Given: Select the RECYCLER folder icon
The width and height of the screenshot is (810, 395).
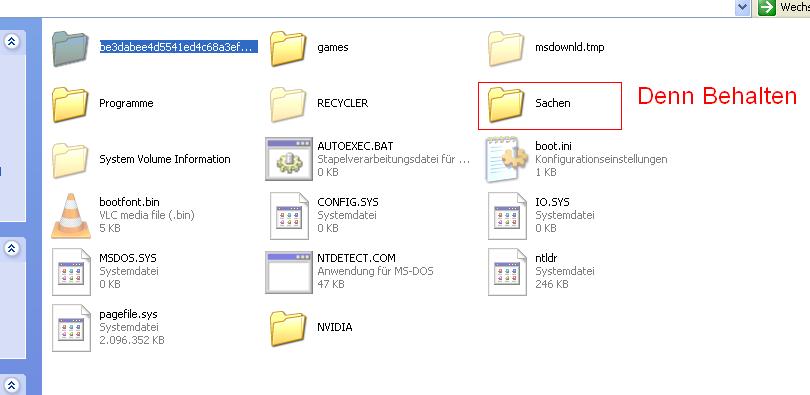Looking at the screenshot, I should (288, 104).
